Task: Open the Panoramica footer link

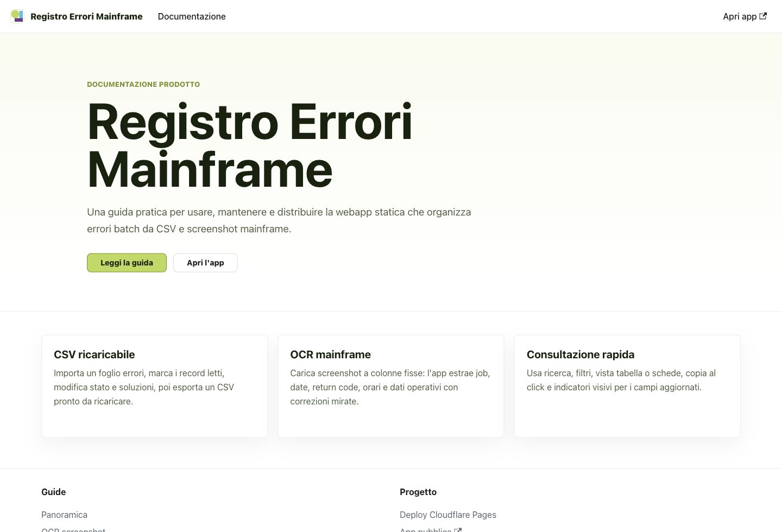Action: tap(64, 515)
